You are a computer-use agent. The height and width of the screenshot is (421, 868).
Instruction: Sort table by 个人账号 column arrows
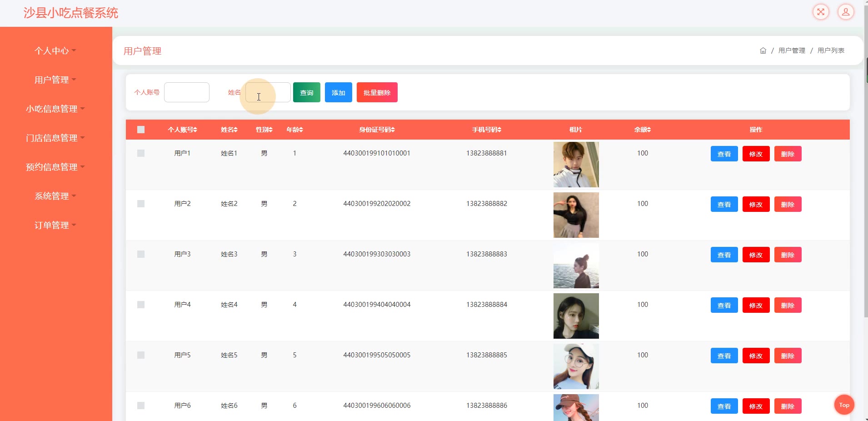point(195,130)
